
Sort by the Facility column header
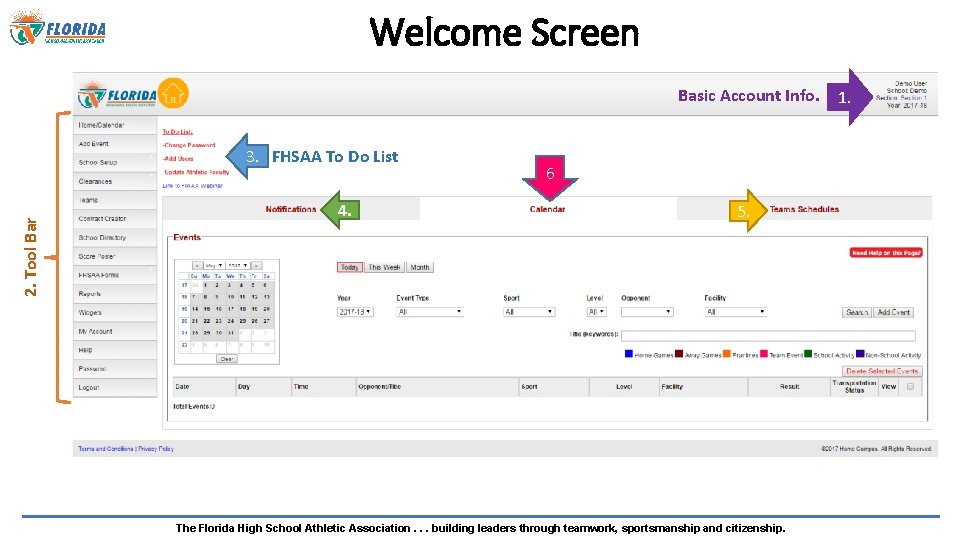pos(703,387)
